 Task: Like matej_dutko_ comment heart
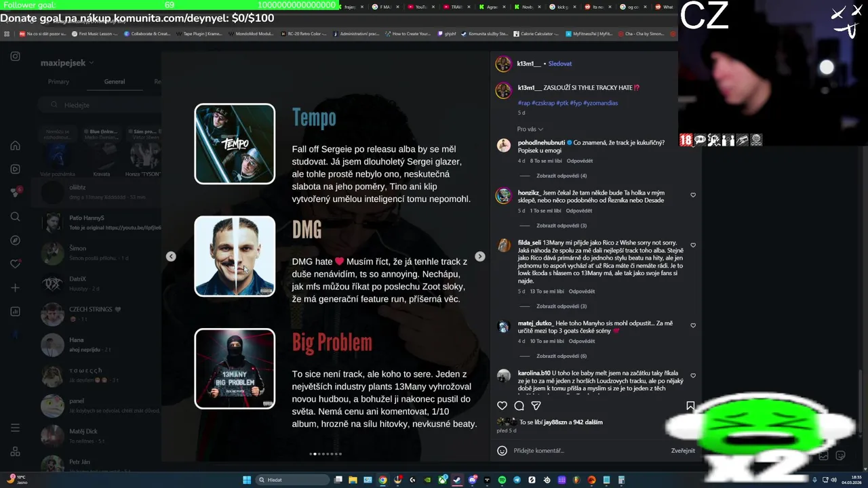tap(693, 325)
